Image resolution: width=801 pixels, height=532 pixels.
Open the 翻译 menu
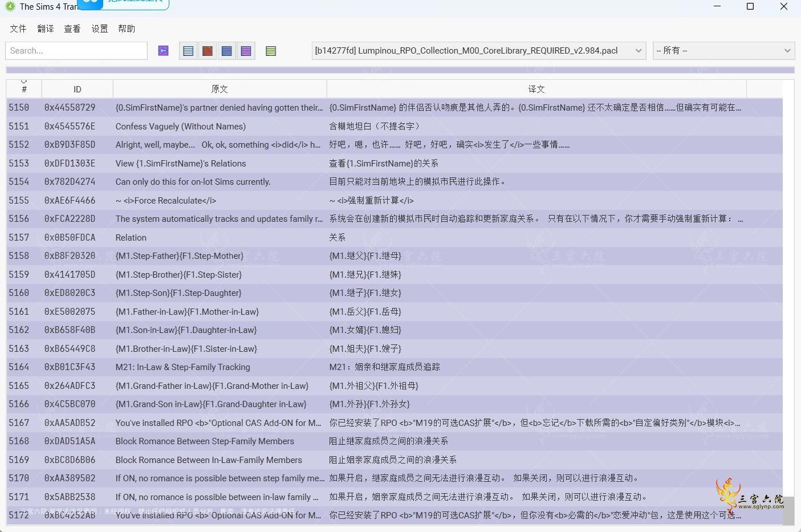46,29
